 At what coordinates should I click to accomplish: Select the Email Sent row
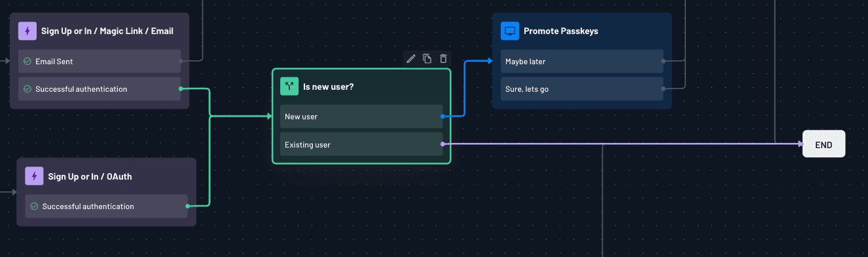coord(99,62)
